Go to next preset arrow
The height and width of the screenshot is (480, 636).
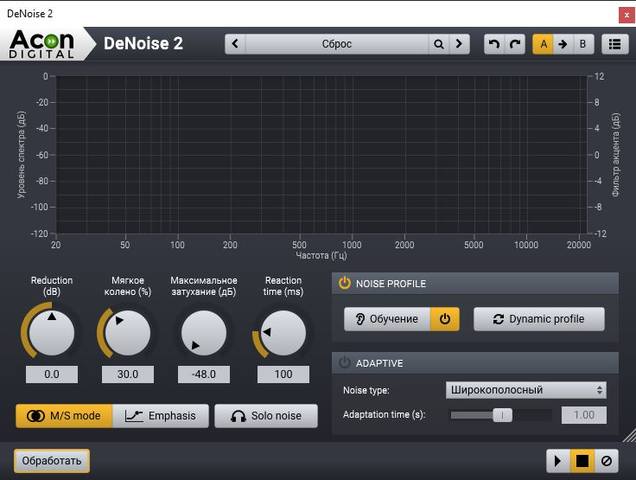459,44
